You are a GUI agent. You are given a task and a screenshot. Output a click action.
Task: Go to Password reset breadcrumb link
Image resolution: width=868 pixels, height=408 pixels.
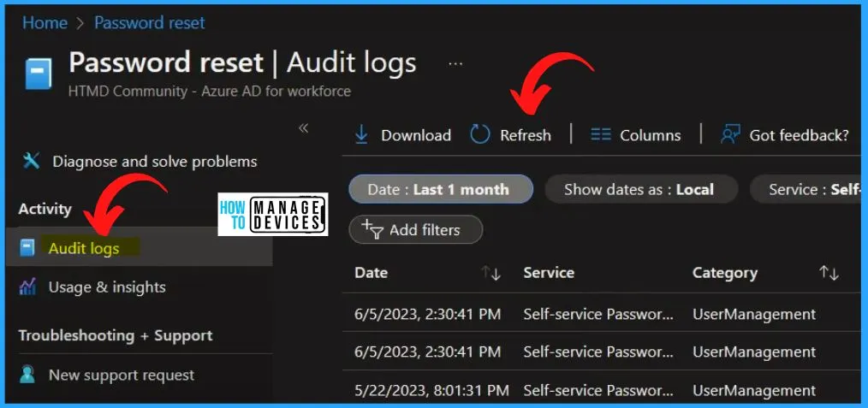coord(150,22)
